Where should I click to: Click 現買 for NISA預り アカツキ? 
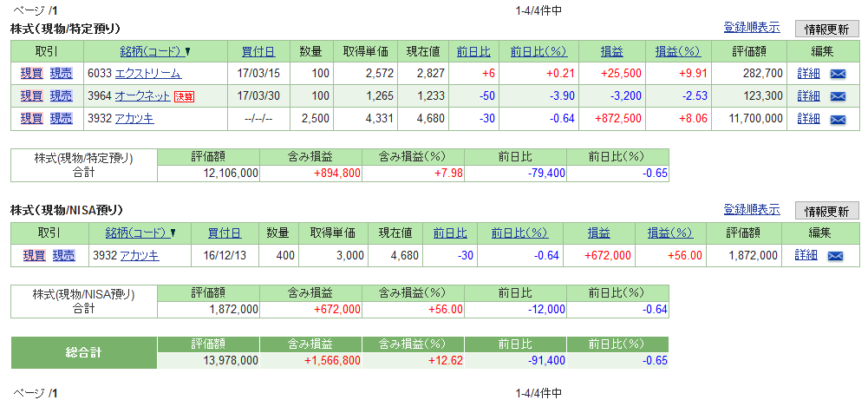pos(35,255)
